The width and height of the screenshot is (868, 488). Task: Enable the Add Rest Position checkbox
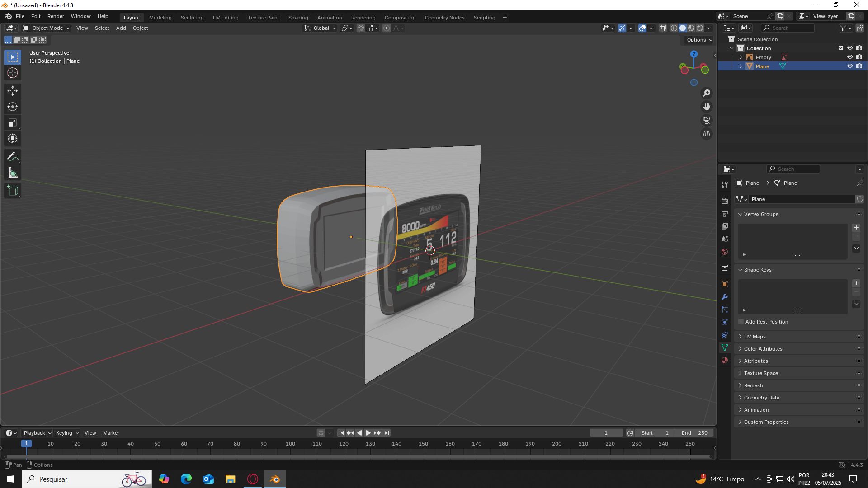[741, 322]
